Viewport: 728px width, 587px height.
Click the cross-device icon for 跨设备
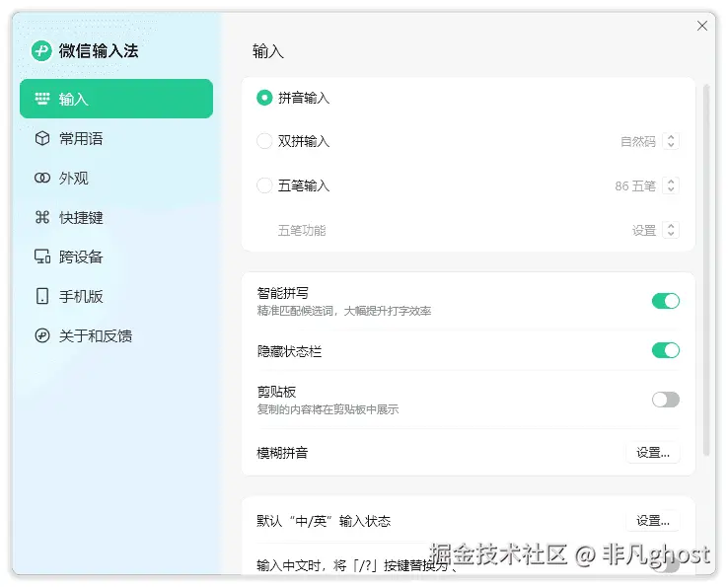click(x=42, y=257)
